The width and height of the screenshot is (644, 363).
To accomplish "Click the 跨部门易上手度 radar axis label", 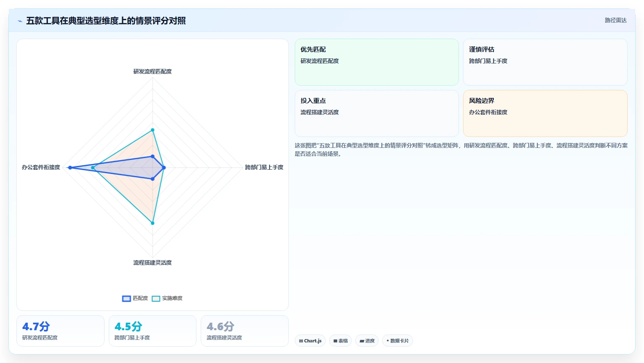I will coord(264,167).
